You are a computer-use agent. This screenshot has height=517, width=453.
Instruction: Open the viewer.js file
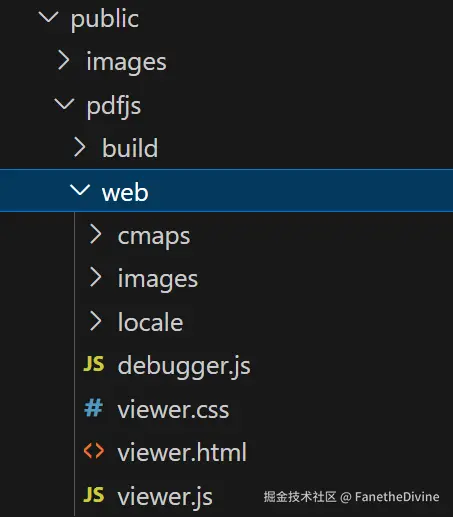point(165,496)
